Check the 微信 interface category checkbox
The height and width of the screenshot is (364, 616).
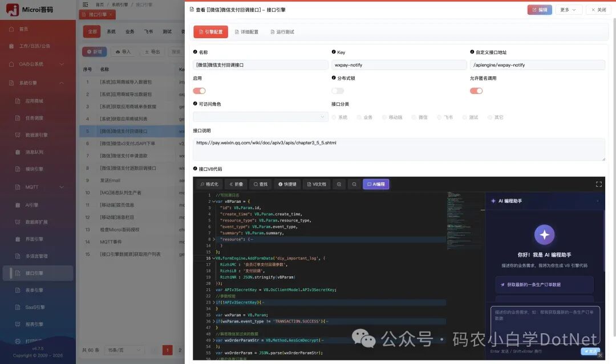point(412,117)
